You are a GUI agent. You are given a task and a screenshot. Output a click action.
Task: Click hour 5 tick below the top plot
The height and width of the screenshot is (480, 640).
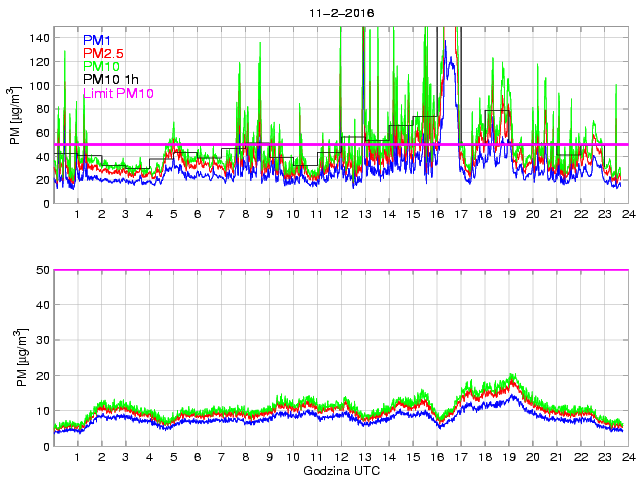[173, 215]
